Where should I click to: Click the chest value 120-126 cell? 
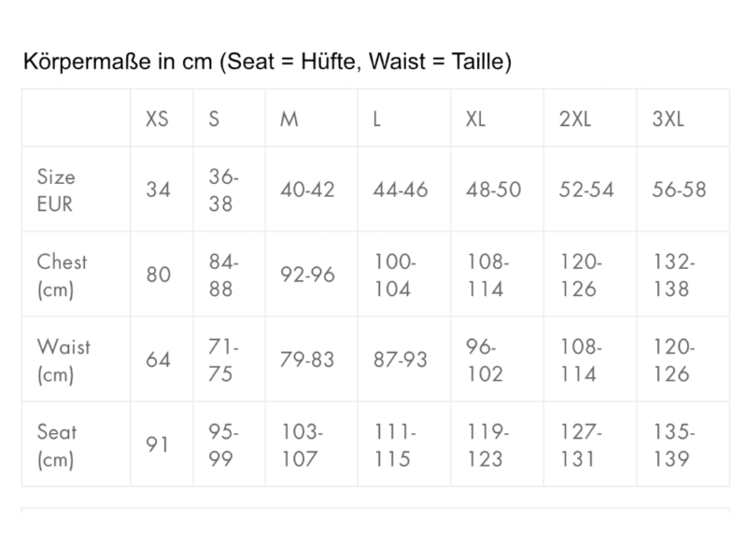[579, 275]
